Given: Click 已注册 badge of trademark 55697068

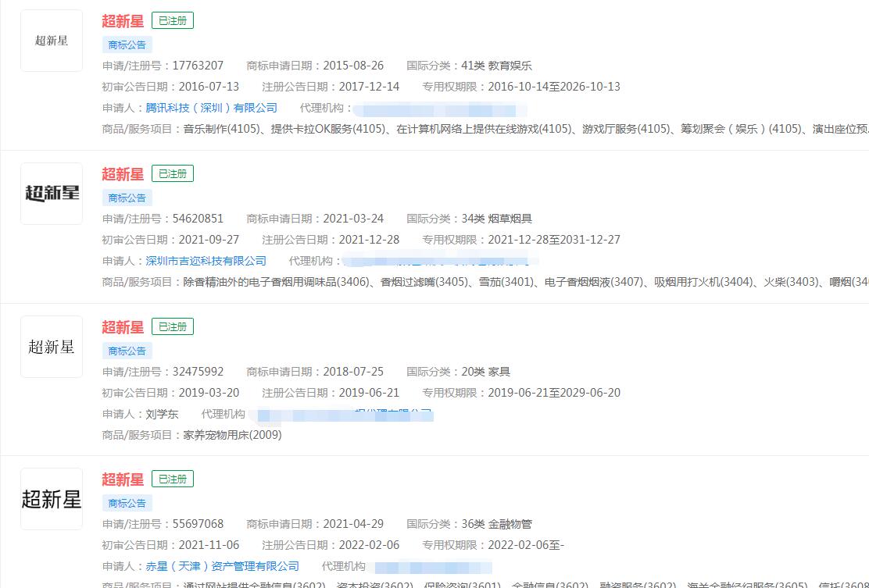Looking at the screenshot, I should pos(173,479).
